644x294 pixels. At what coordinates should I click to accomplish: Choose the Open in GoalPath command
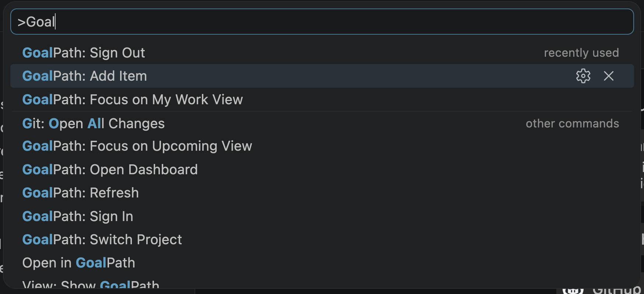(78, 263)
